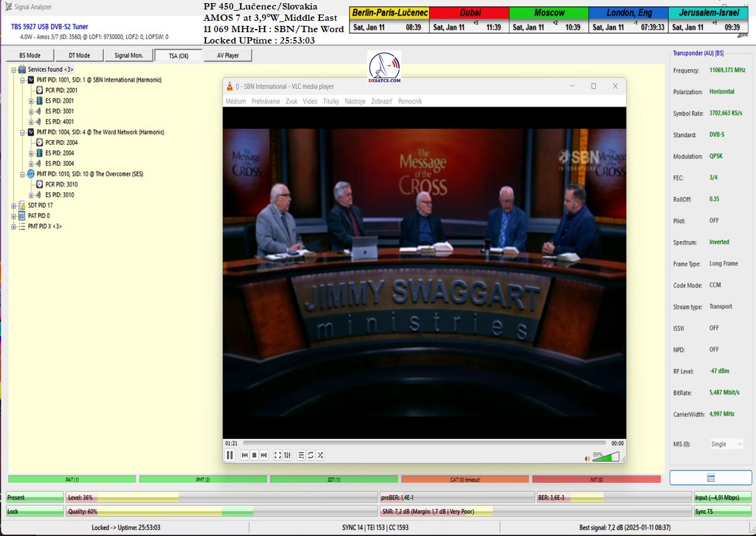Adjust the VLC volume slider
Screen dimensions: 756x536
pos(605,457)
